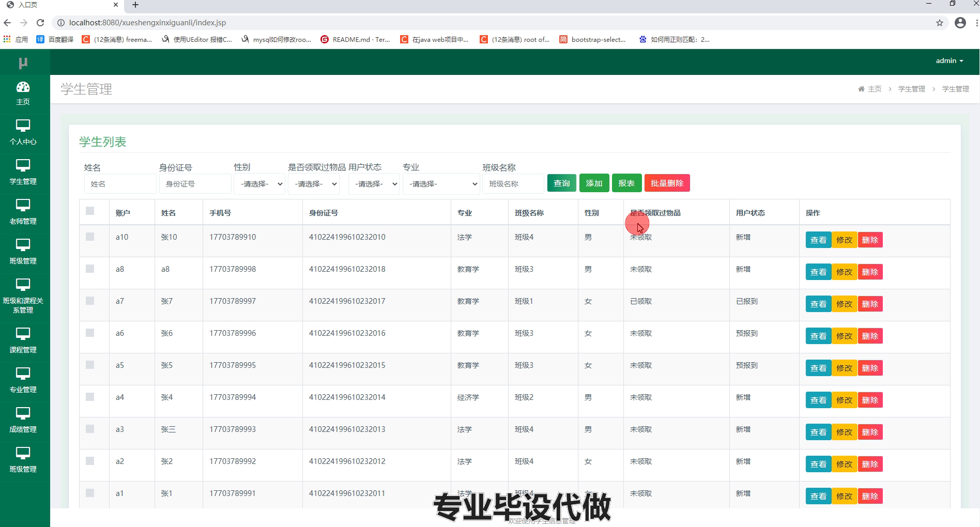Open 成绩管理 monitor icon in sidebar
The width and height of the screenshot is (980, 527).
pos(23,413)
